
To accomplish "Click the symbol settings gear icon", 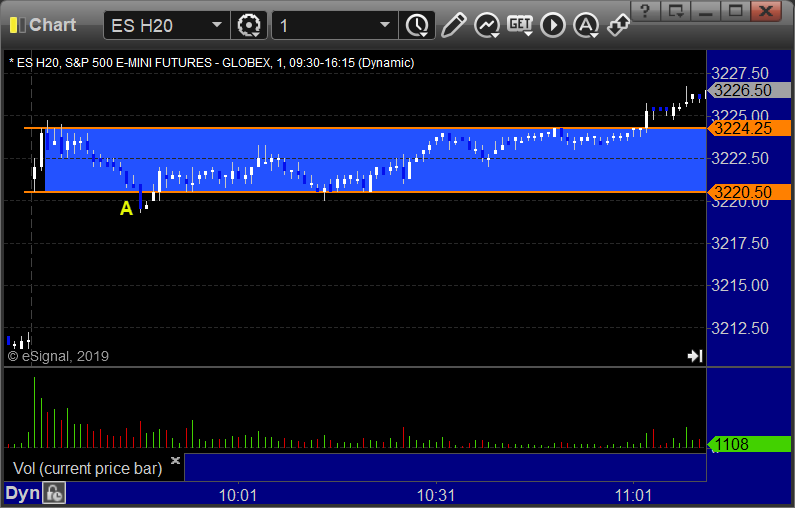I will coord(249,25).
